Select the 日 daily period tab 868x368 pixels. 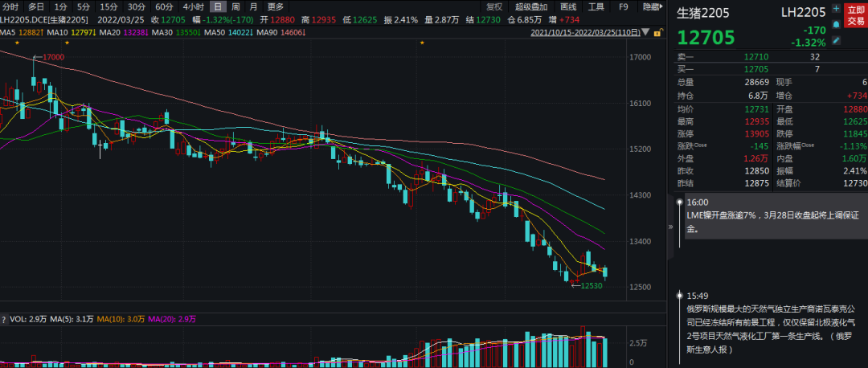(x=219, y=7)
